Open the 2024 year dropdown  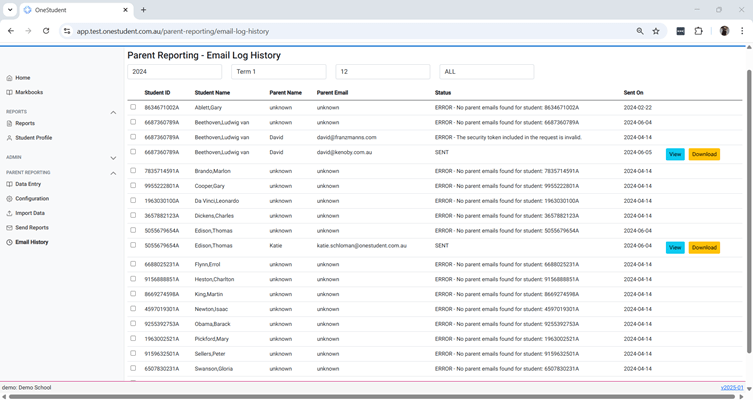click(x=175, y=72)
